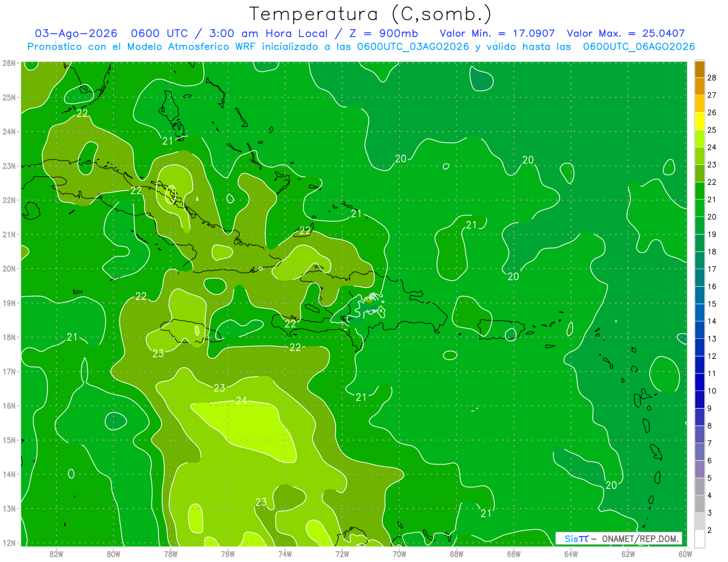The height and width of the screenshot is (562, 728).
Task: Click the 78W longitude axis label
Action: (170, 554)
